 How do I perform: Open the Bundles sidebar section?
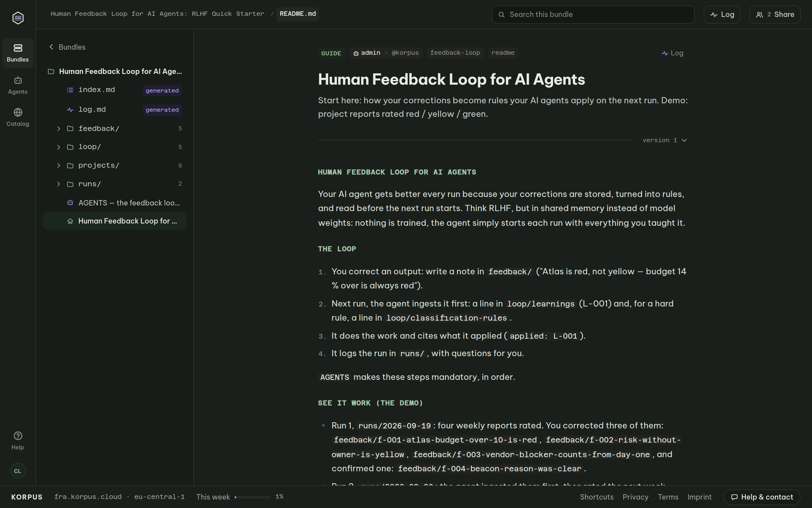(18, 53)
